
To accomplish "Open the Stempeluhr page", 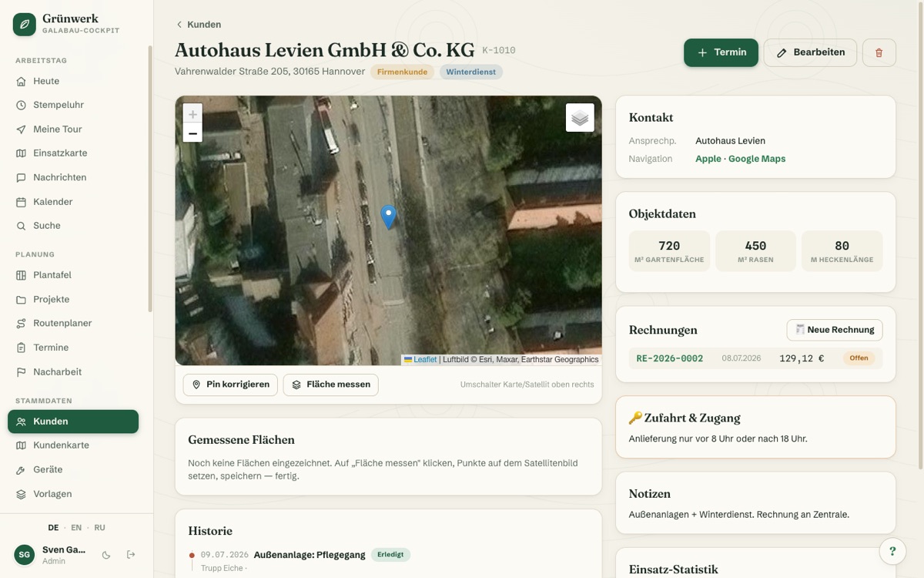I will (x=73, y=105).
